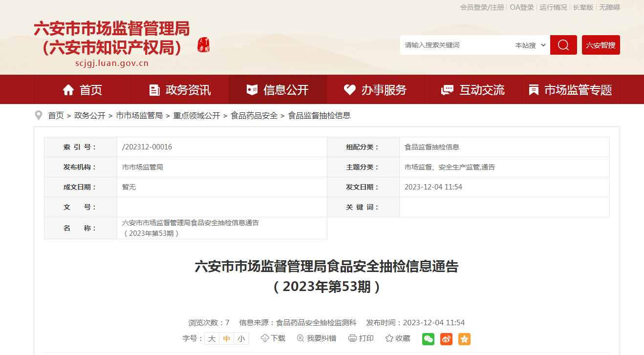
Task: Open the 政务资讯 navigation menu
Action: point(180,90)
